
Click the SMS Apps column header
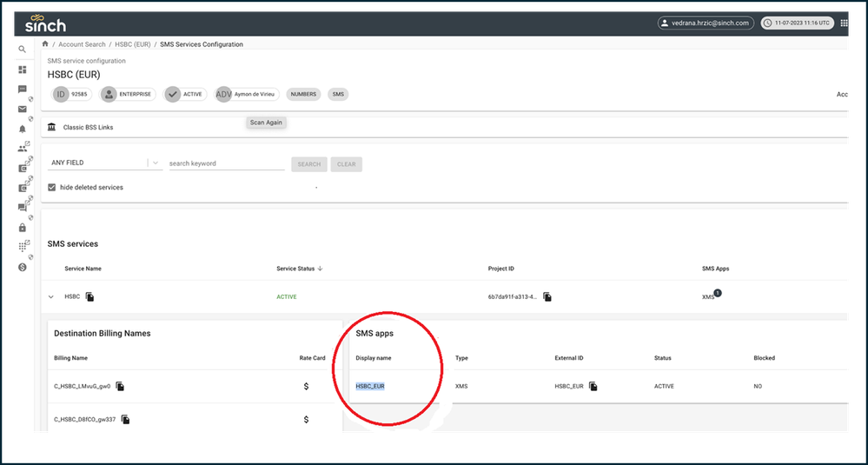coord(715,269)
